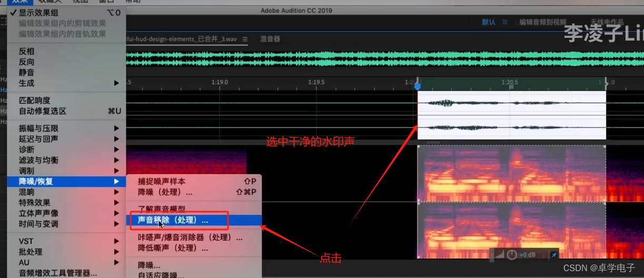Click the 1:20.5 mark on the time ruler
This screenshot has height=278, width=644.
coord(510,82)
